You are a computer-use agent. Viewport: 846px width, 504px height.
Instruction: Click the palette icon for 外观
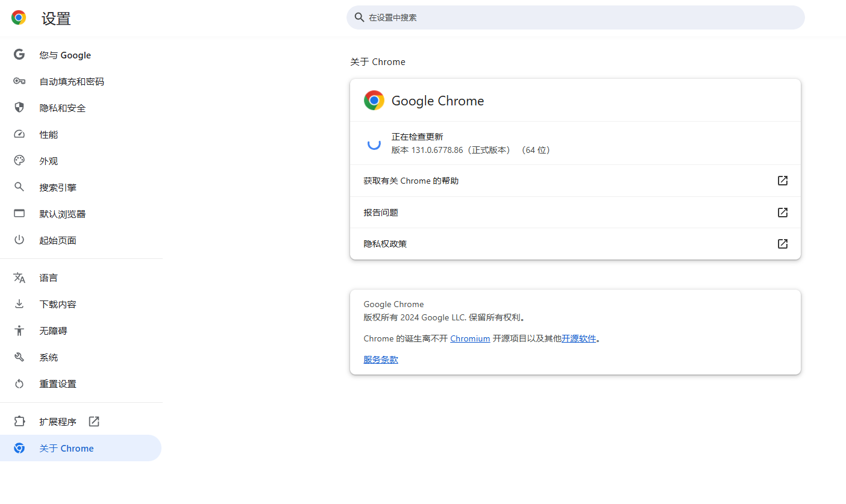pyautogui.click(x=19, y=161)
